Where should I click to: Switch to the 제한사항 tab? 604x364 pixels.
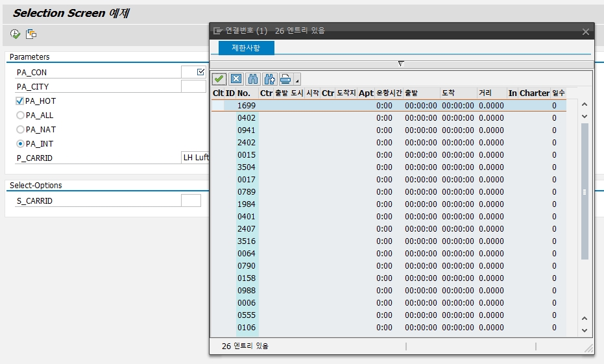tap(247, 47)
